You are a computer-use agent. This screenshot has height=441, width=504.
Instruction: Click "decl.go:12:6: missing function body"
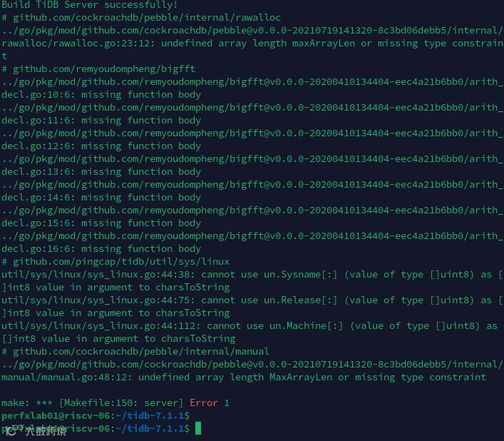pos(101,146)
